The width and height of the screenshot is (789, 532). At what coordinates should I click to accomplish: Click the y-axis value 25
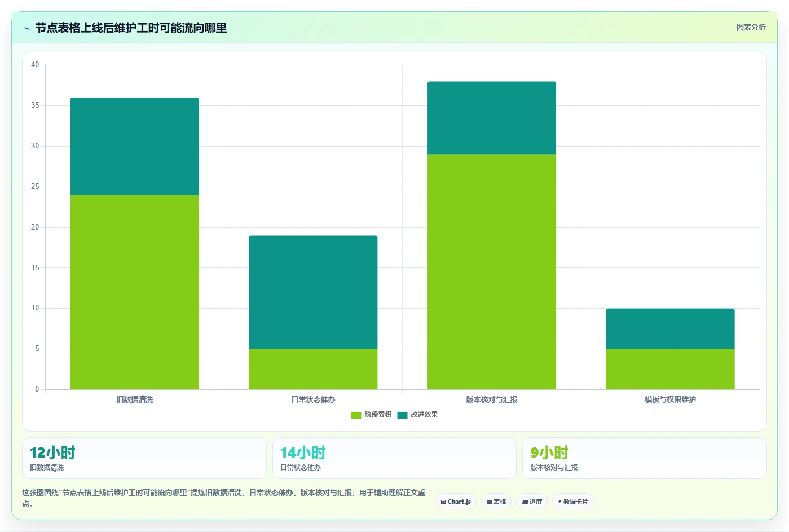[35, 187]
